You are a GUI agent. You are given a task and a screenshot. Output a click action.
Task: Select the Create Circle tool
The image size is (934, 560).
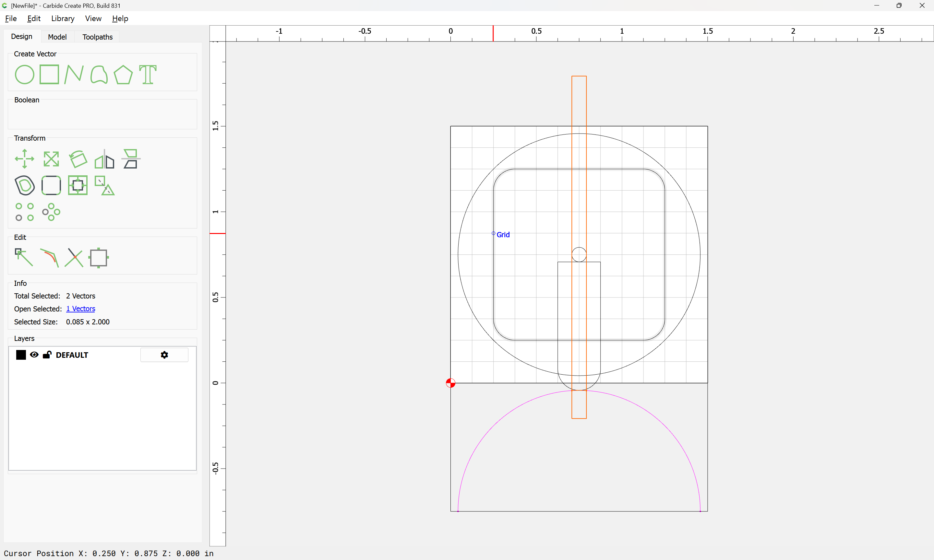click(25, 74)
